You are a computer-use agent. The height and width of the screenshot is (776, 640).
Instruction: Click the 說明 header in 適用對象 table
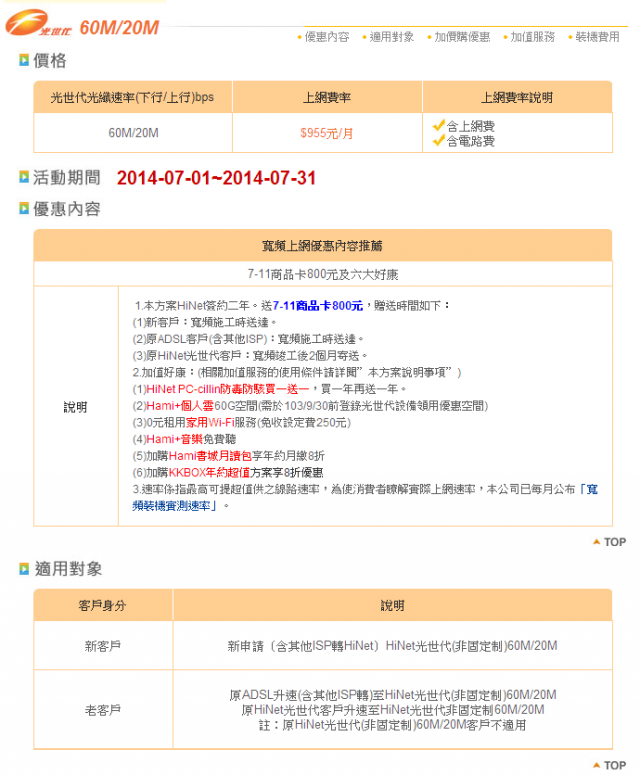pyautogui.click(x=393, y=606)
